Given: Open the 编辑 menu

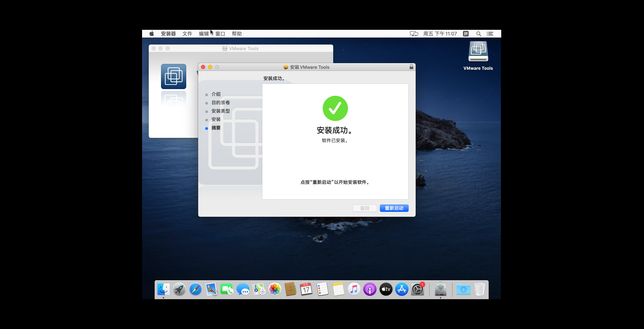Looking at the screenshot, I should point(204,34).
